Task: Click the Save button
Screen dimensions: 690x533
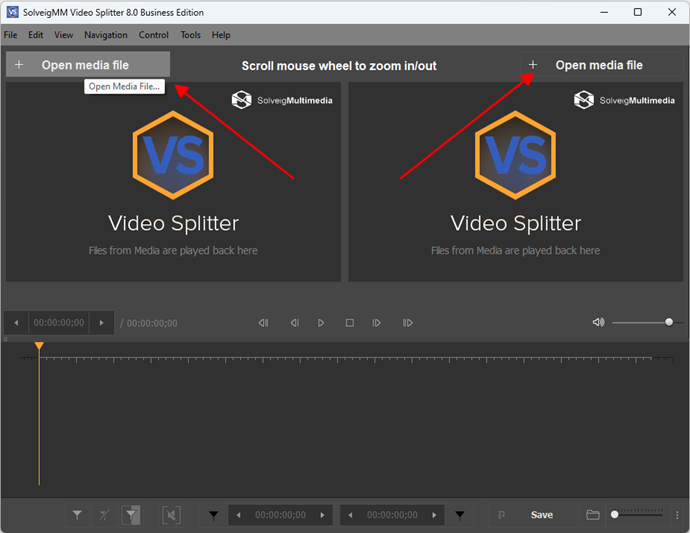Action: (542, 515)
